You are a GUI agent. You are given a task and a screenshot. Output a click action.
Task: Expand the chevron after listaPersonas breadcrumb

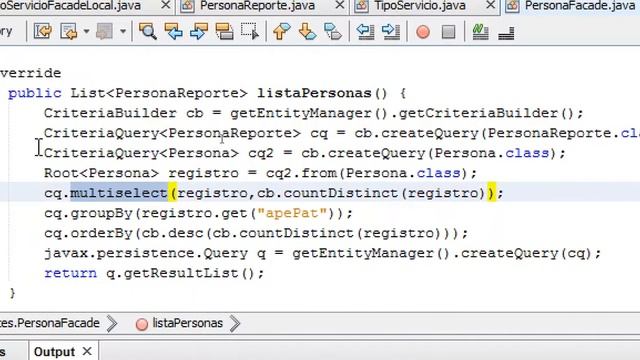pyautogui.click(x=235, y=324)
